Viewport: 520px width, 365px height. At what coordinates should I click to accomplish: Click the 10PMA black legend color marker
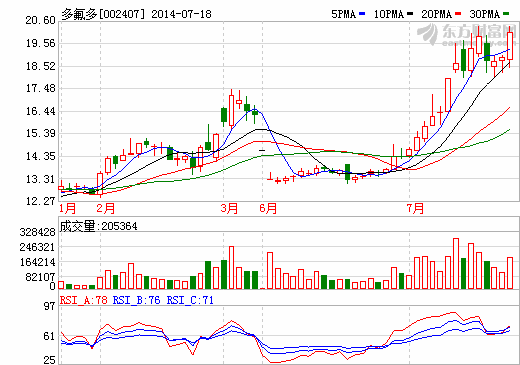pyautogui.click(x=410, y=14)
